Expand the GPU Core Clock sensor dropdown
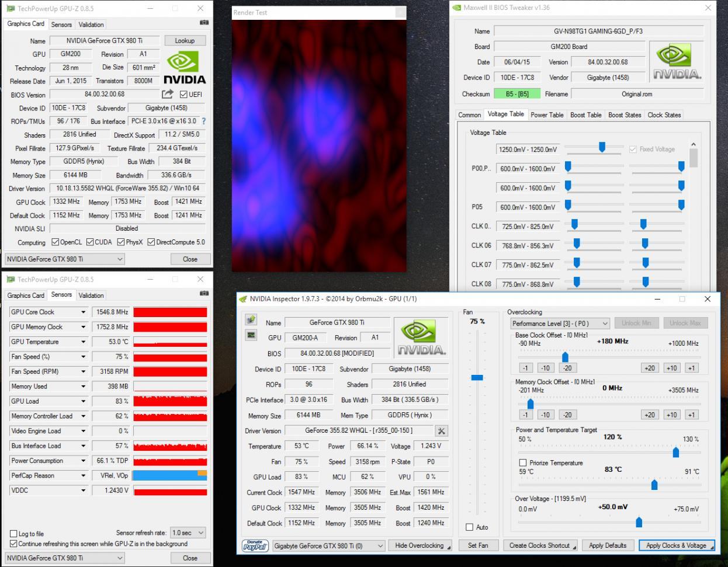Image resolution: width=728 pixels, height=567 pixels. pyautogui.click(x=83, y=312)
